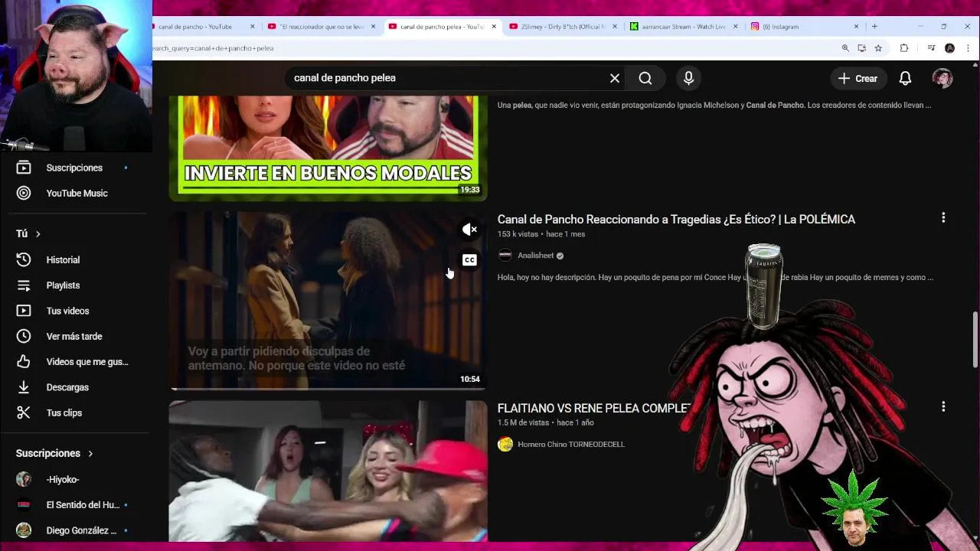This screenshot has height=551, width=980.
Task: Play the 10:54 preview video thumbnail
Action: pyautogui.click(x=328, y=301)
